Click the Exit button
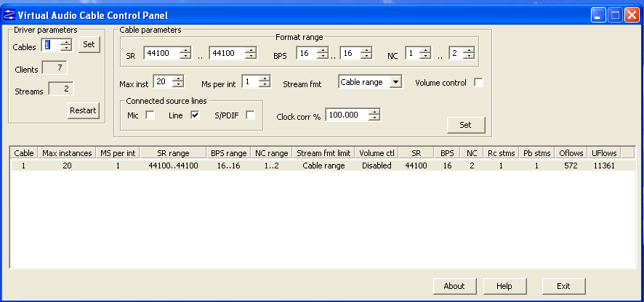The height and width of the screenshot is (302, 644). [x=563, y=286]
